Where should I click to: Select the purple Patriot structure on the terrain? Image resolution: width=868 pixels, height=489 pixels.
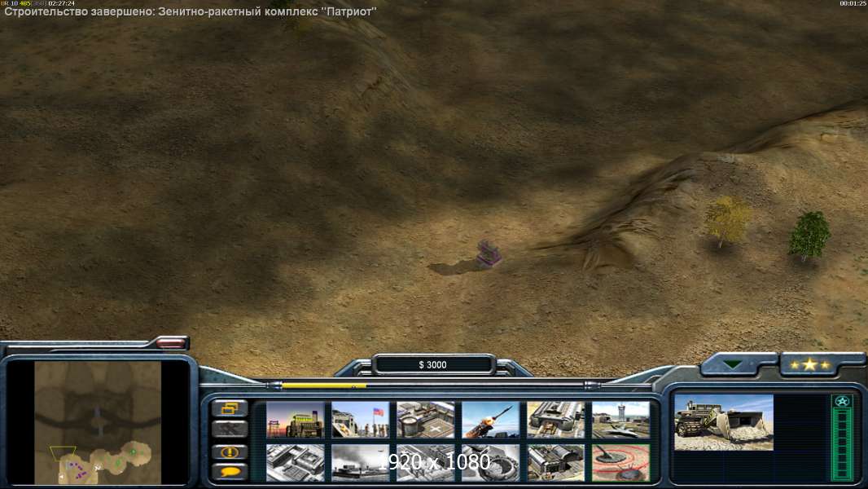coord(489,254)
